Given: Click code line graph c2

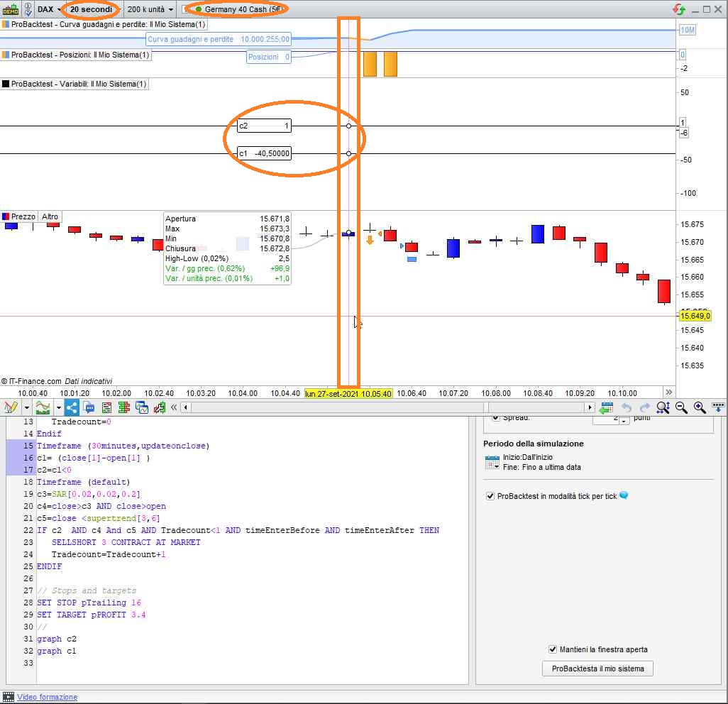Looking at the screenshot, I should coord(57,639).
